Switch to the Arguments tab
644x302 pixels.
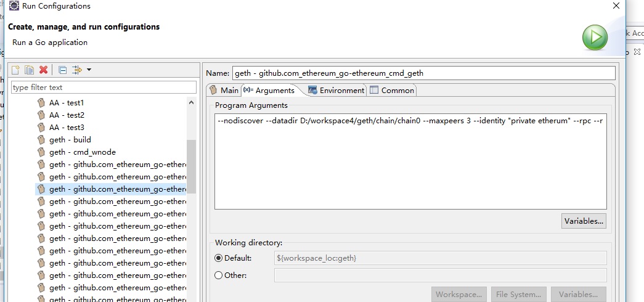click(269, 91)
